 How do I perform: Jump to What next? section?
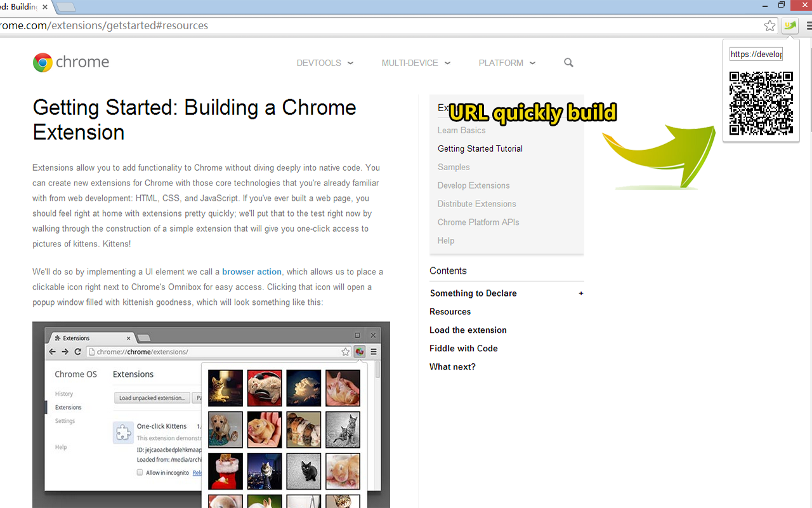452,367
